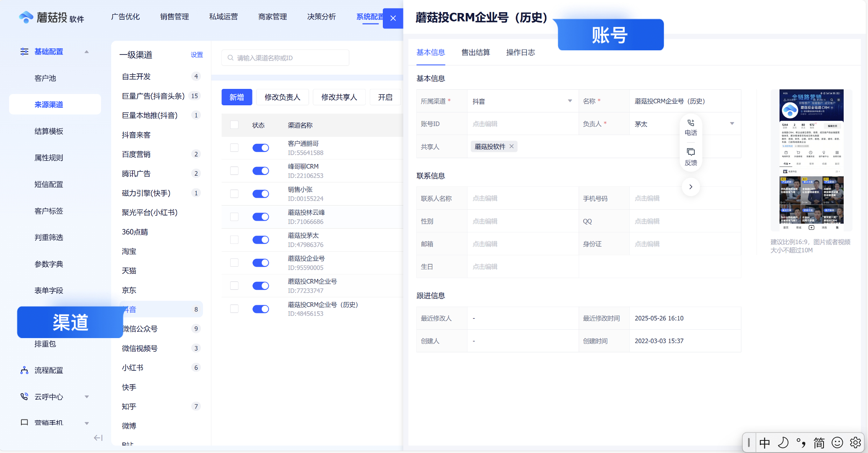Image resolution: width=868 pixels, height=453 pixels.
Task: Click the 设置 link beside 一级渠道
Action: (x=197, y=55)
